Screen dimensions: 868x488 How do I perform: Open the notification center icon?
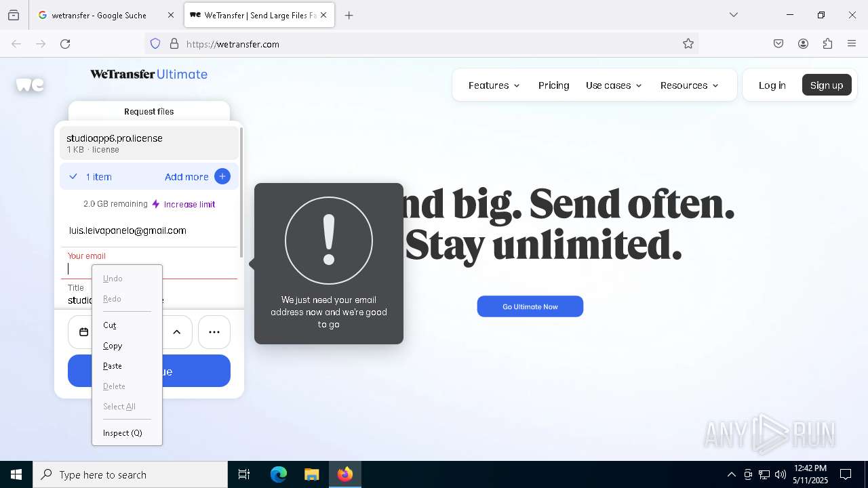point(846,474)
